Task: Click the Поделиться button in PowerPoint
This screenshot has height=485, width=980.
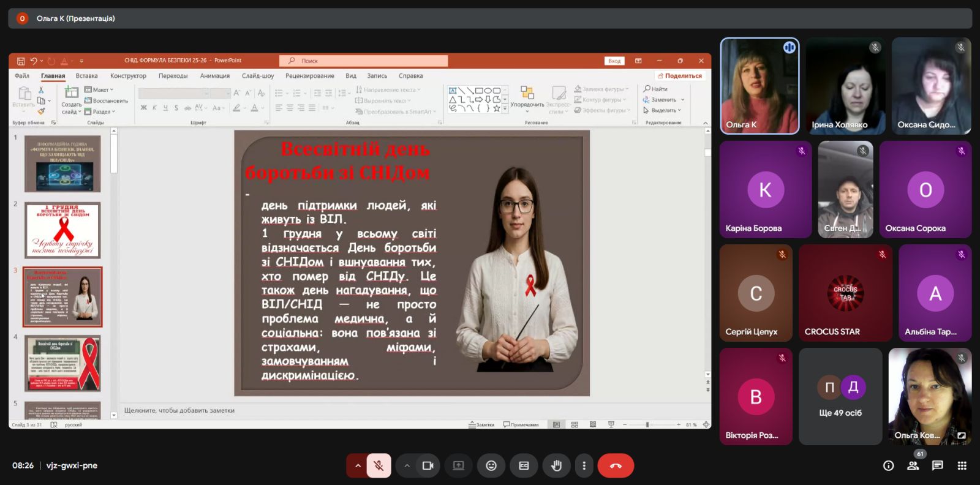Action: point(680,76)
